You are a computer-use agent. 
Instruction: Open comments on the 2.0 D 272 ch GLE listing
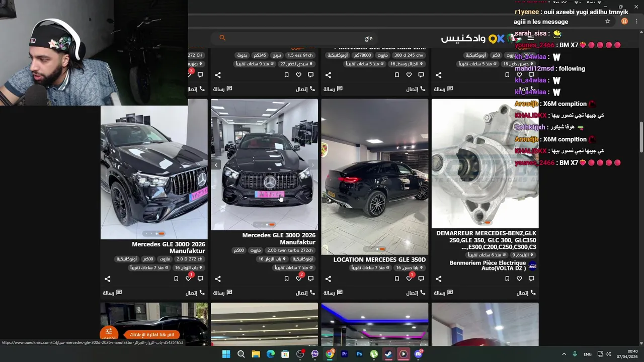coord(200,279)
